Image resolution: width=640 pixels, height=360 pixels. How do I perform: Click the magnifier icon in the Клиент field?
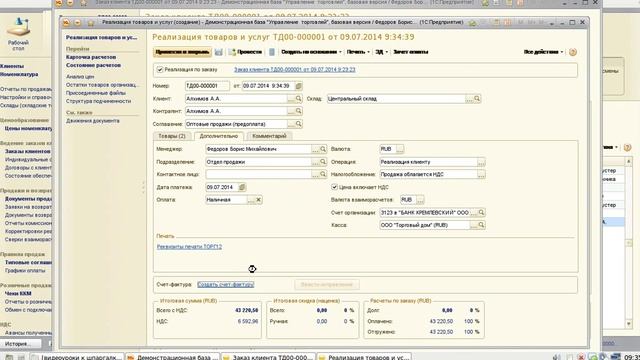click(x=298, y=99)
